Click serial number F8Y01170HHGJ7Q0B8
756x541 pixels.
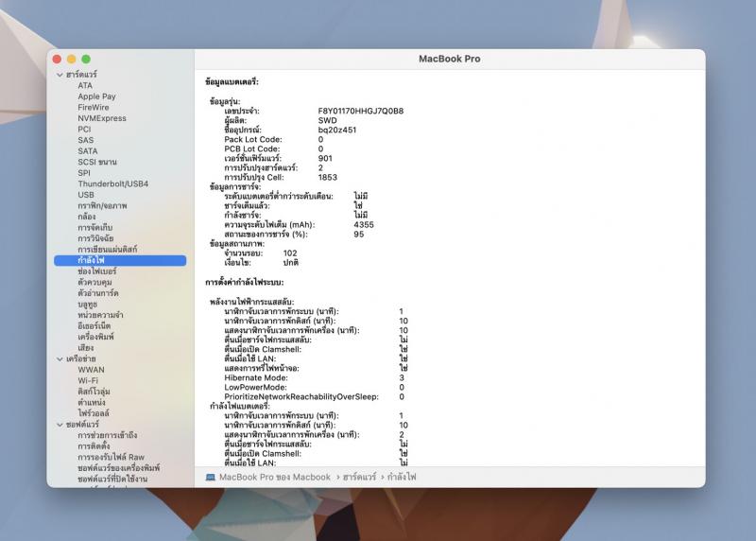pos(361,111)
